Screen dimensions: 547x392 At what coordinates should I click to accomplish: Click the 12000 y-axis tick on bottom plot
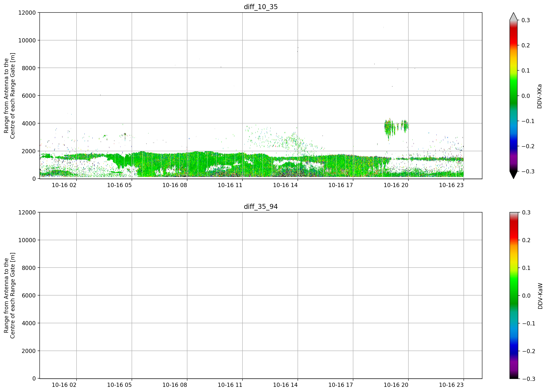27,213
